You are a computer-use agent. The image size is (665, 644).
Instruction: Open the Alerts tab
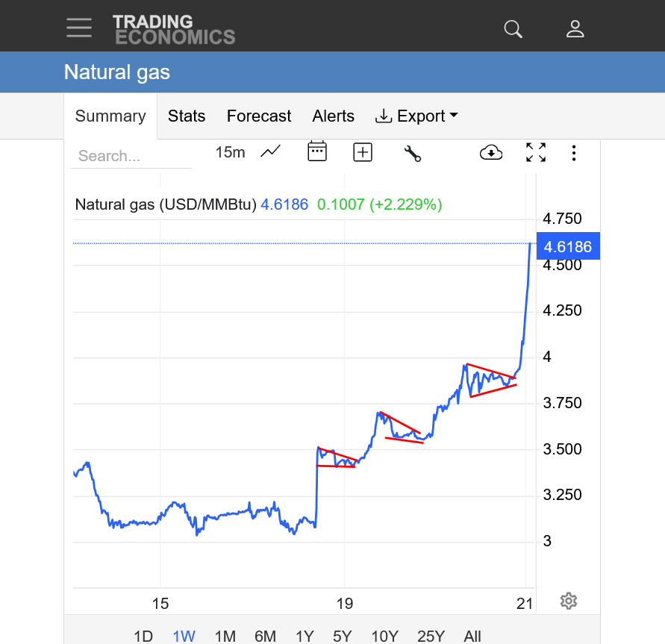coord(334,116)
